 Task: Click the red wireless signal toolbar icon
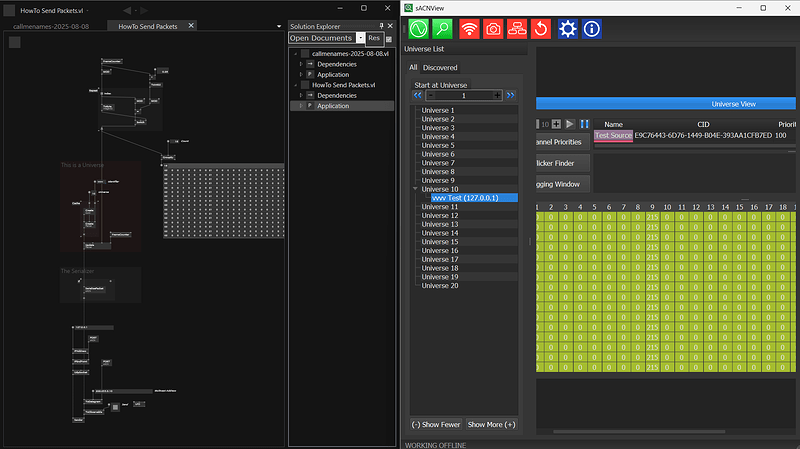pos(470,29)
